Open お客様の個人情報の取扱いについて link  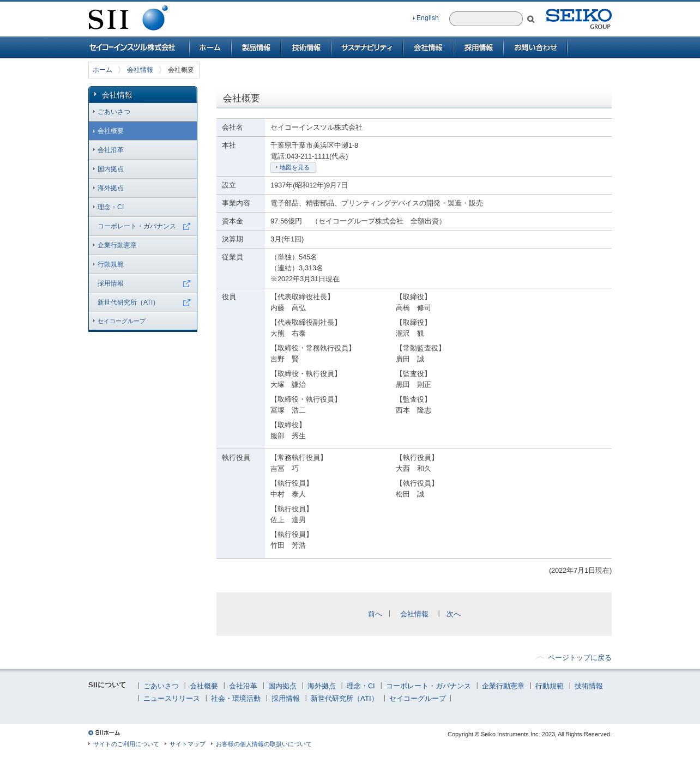[264, 744]
